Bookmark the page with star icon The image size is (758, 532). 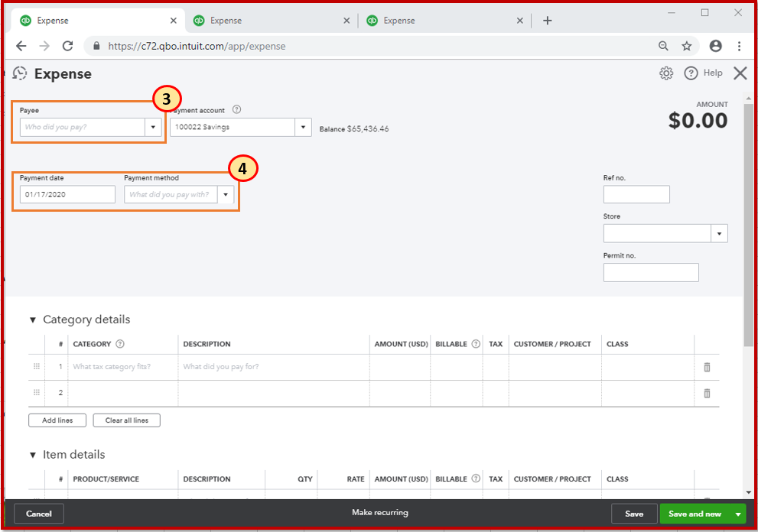pos(686,46)
